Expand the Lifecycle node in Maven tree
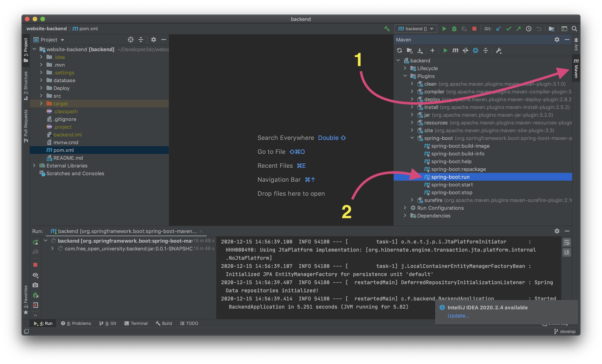Screen dimensions: 602x364 click(x=405, y=68)
